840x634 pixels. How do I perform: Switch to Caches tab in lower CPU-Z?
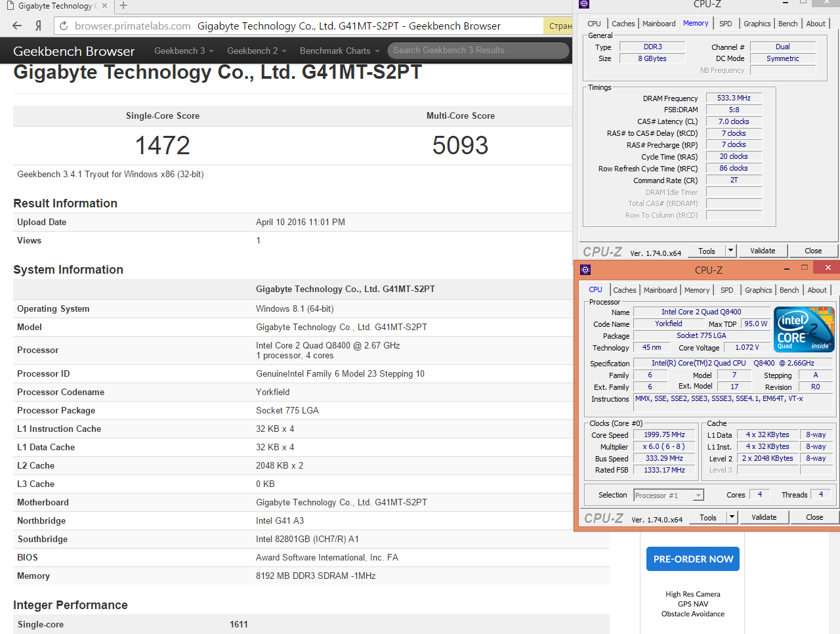point(624,290)
